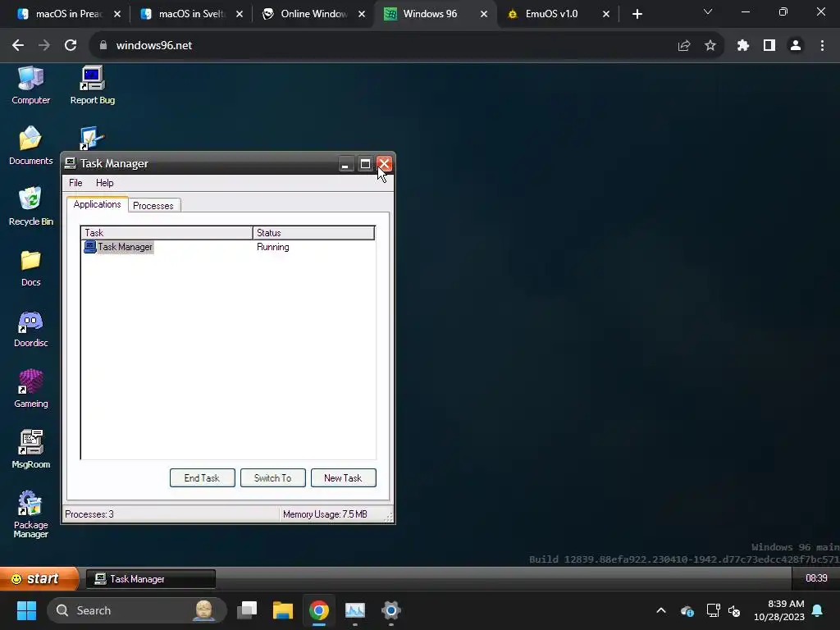Viewport: 840px width, 630px height.
Task: Launch the Gameing desktop icon
Action: click(x=30, y=390)
